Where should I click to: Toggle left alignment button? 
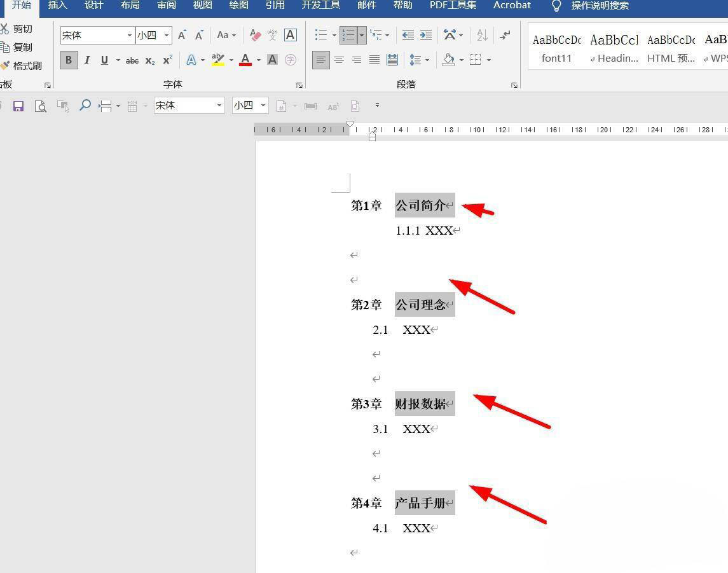point(321,60)
